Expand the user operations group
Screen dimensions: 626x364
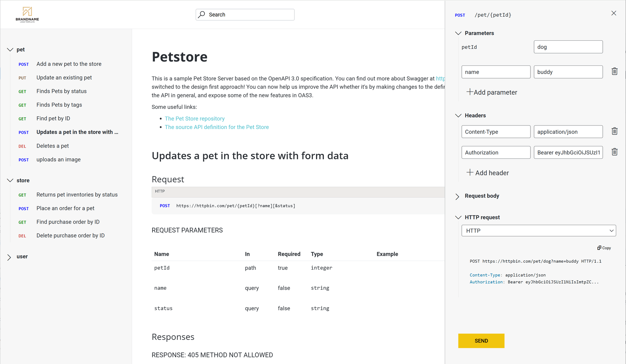pyautogui.click(x=9, y=257)
